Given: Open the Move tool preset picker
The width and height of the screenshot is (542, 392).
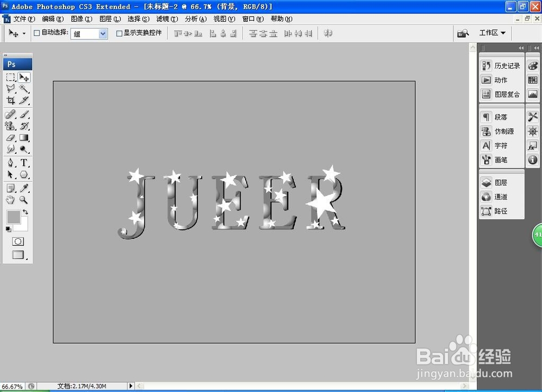Looking at the screenshot, I should tap(24, 34).
